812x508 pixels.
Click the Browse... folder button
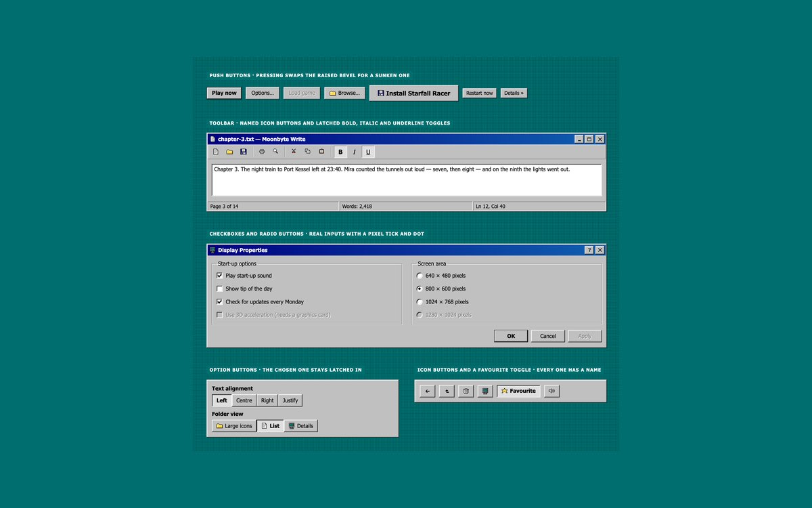coord(344,93)
